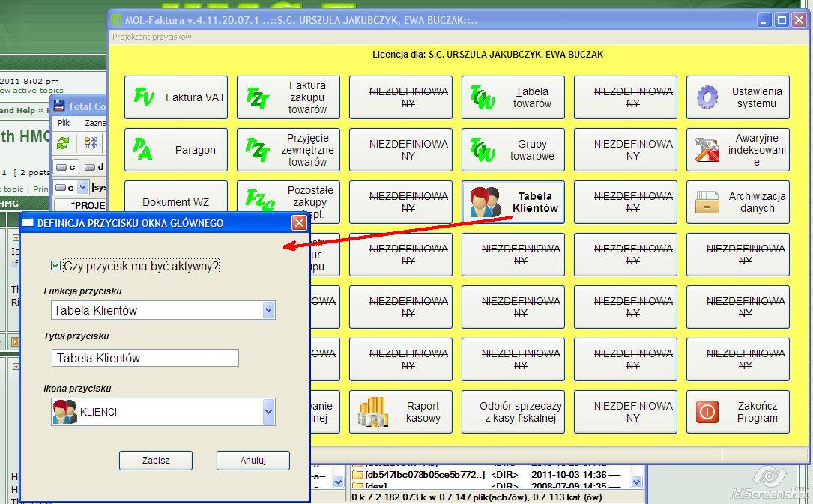
Task: Click the FZT icon for Faktura zakupu towarów
Action: tap(257, 97)
